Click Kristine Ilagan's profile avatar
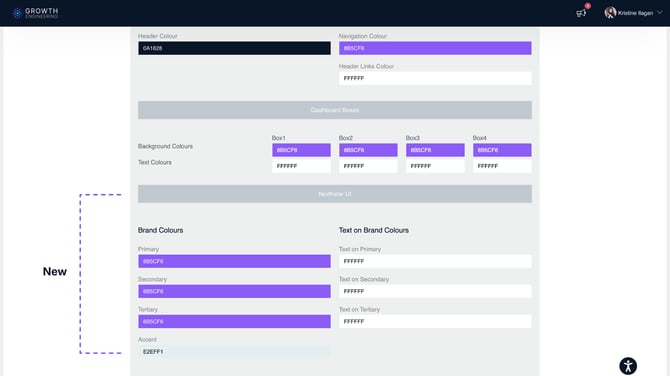Screen dimensions: 670x376 coord(610,13)
